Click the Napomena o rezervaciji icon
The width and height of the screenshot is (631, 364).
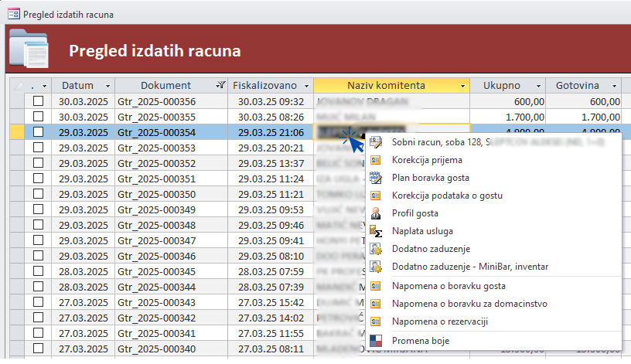point(377,321)
